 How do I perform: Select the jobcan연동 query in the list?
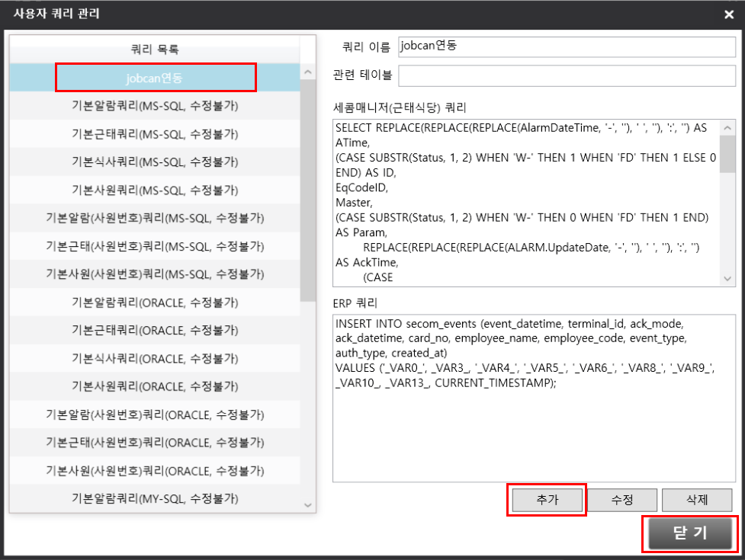[x=155, y=78]
